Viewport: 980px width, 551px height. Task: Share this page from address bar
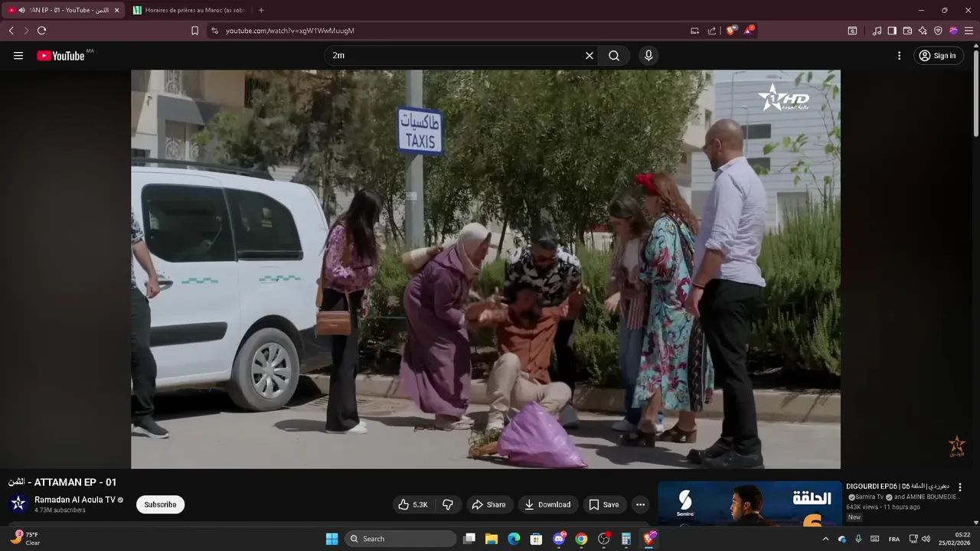pos(712,31)
